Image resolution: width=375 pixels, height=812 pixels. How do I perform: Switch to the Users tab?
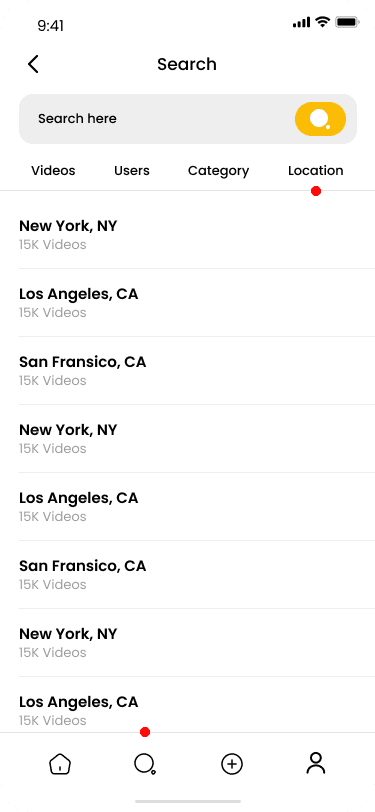132,170
